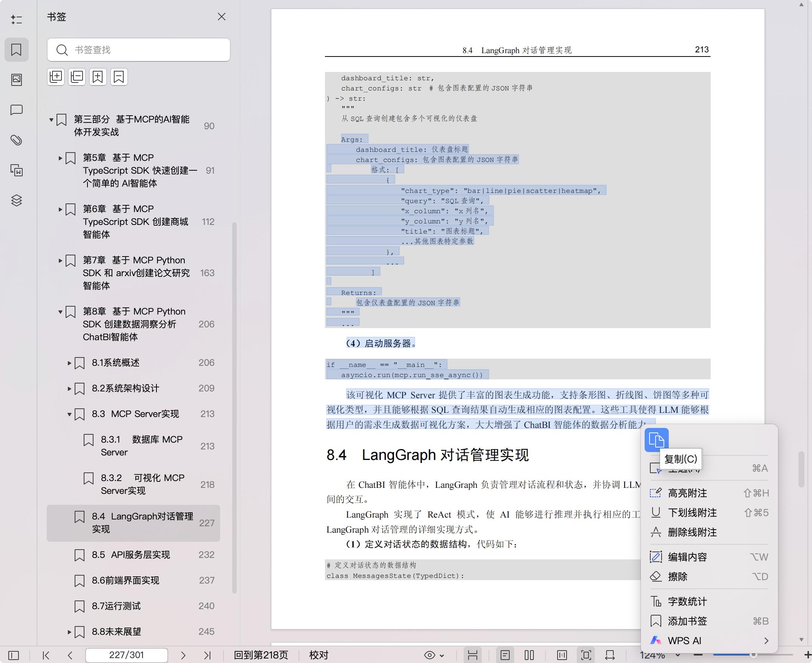Screen dimensions: 812x663
Task: Toggle the fit page view icon
Action: (x=586, y=655)
